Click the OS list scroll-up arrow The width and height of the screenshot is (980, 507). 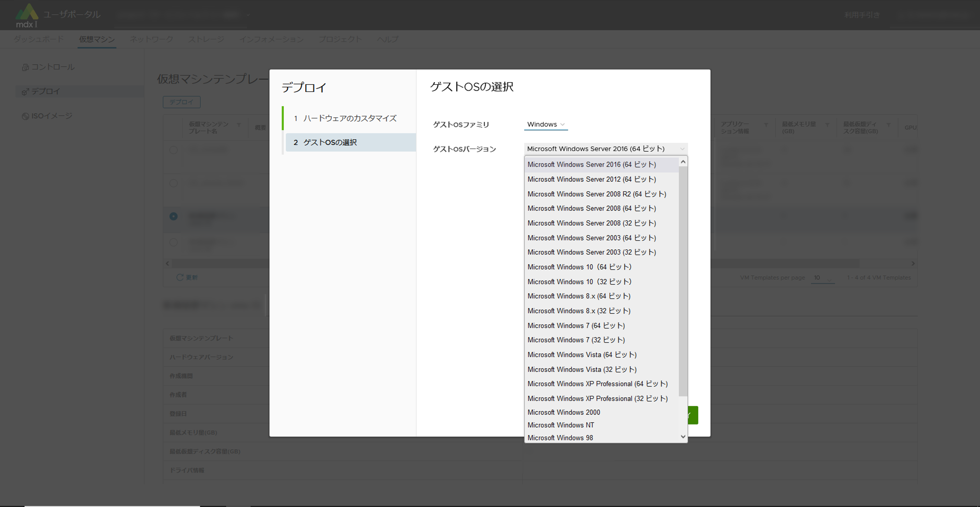683,162
